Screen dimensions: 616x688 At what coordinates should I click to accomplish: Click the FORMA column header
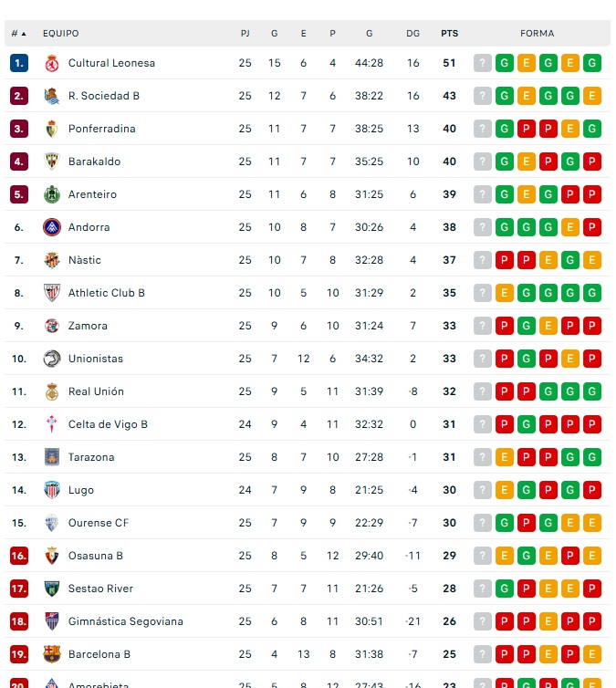[537, 34]
